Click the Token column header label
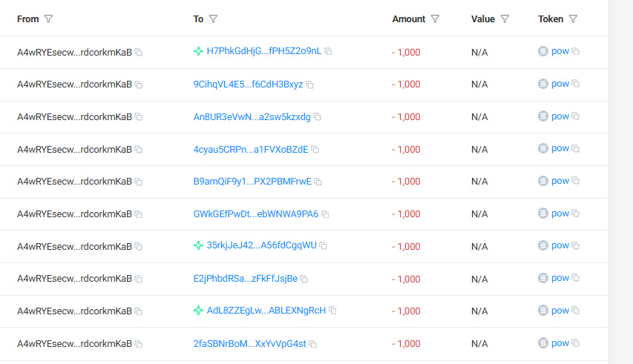The image size is (633, 364). [x=551, y=19]
